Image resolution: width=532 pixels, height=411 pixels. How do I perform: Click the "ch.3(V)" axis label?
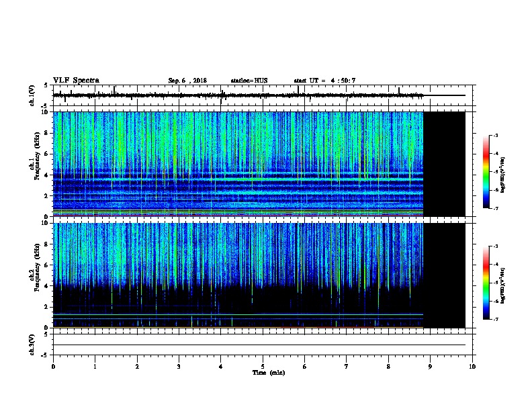(32, 345)
